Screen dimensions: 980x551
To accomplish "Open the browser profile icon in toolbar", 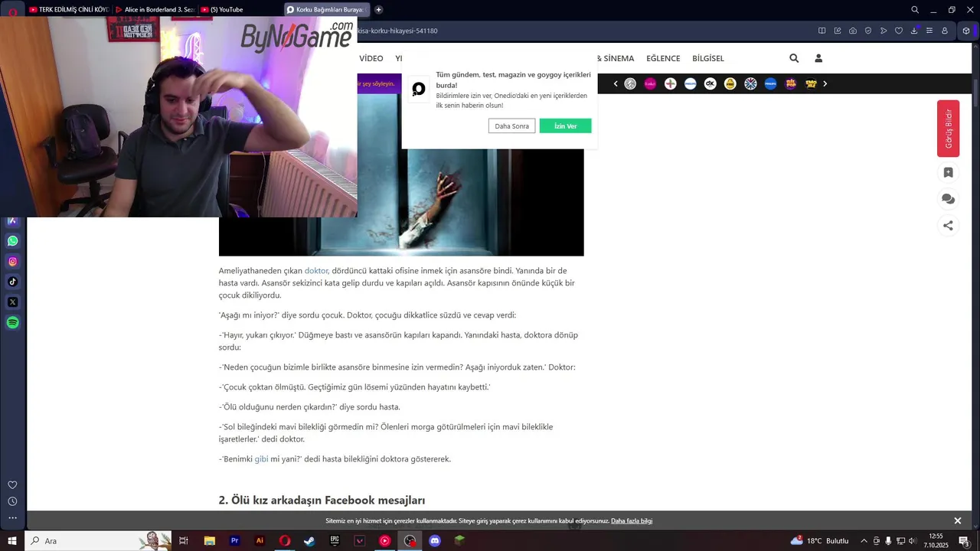I will [x=945, y=31].
